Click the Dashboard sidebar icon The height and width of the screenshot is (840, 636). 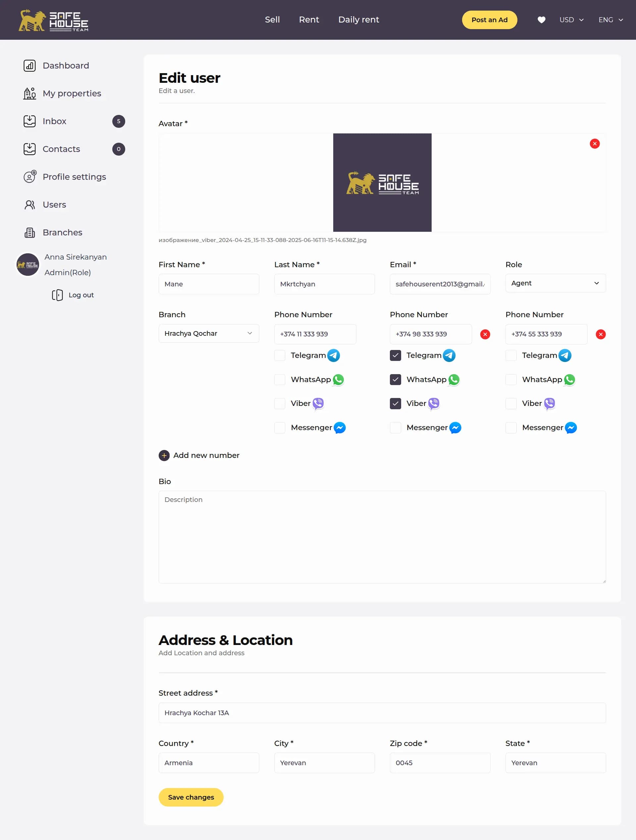click(x=29, y=66)
